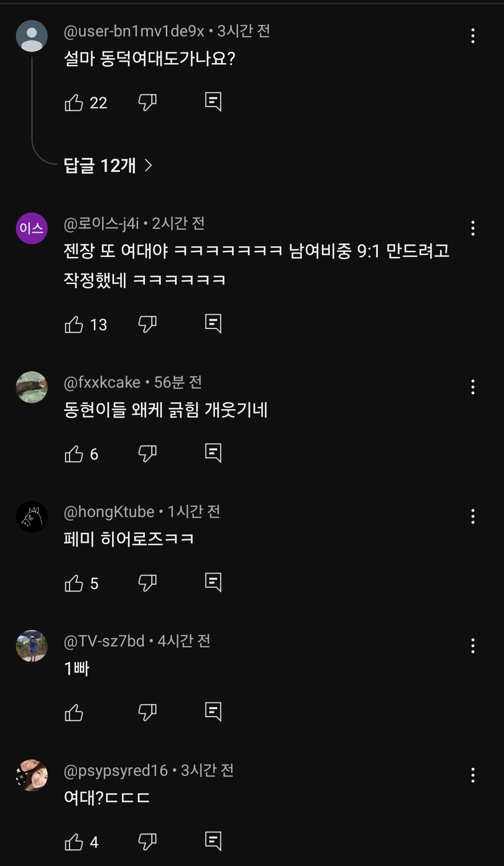
Task: Reply to the @fxxkcake comment
Action: (213, 453)
